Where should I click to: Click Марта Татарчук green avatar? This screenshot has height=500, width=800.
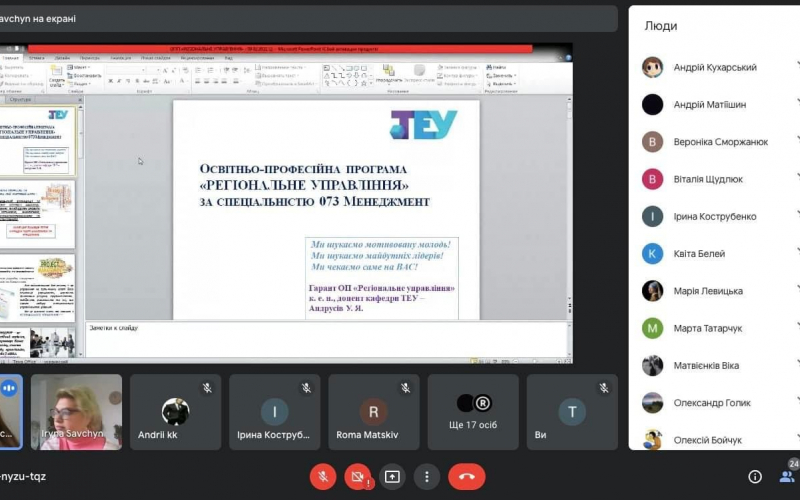[x=652, y=328]
